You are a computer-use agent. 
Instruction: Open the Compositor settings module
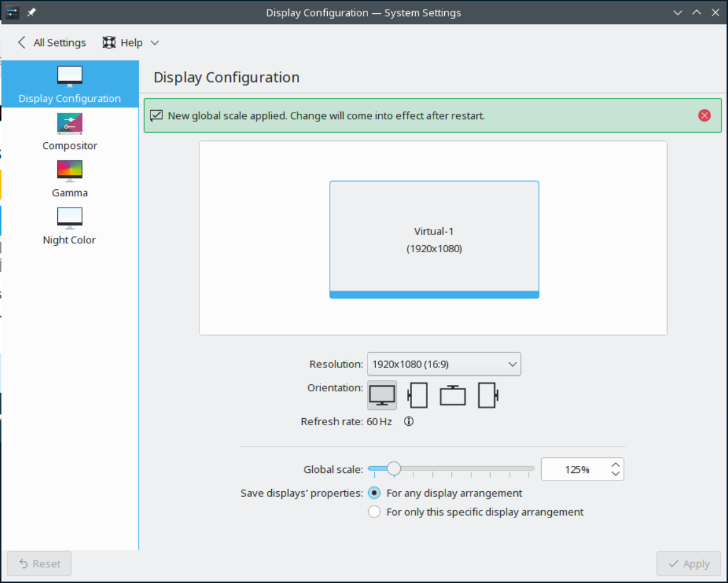pyautogui.click(x=70, y=132)
